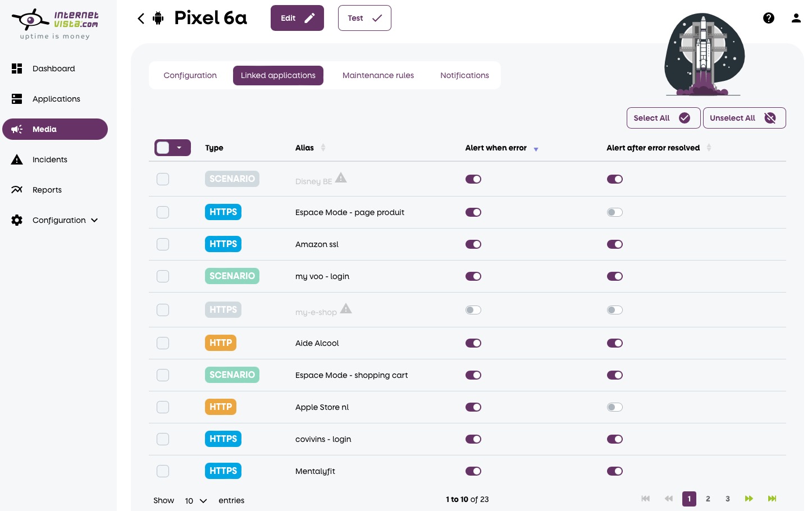812x511 pixels.
Task: Check the checkbox for Aide Alcool row
Action: [x=163, y=343]
